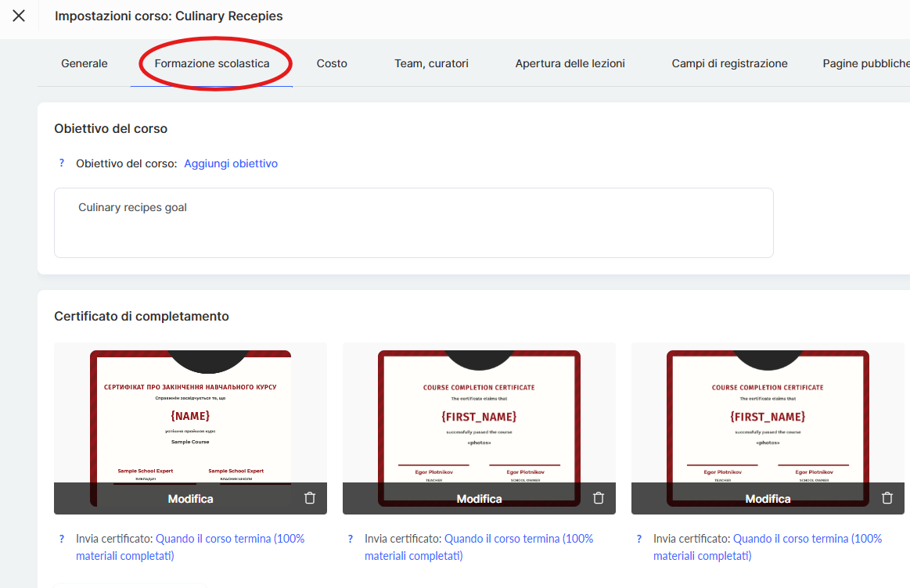This screenshot has width=910, height=588.
Task: Change send condition link for third certificate
Action: [x=807, y=539]
